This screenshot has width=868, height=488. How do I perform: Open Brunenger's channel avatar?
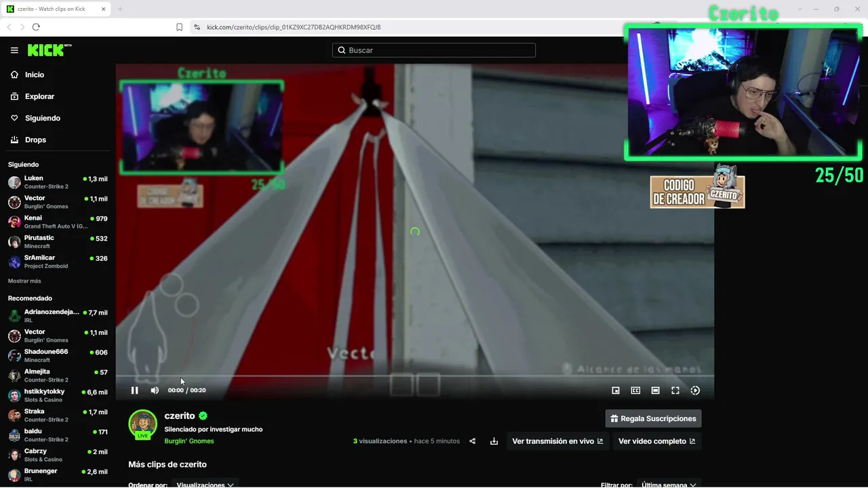point(14,474)
